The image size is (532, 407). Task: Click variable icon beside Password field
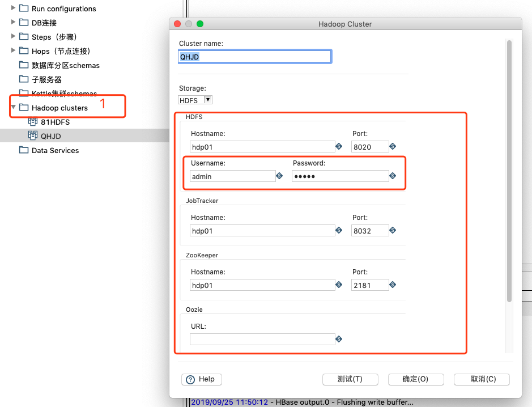pyautogui.click(x=393, y=176)
